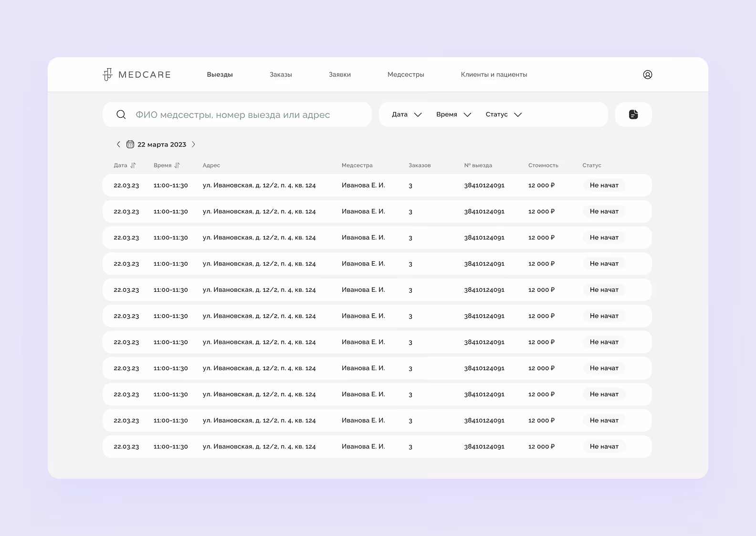Click 11:00-11:30 time in last row
Image resolution: width=756 pixels, height=536 pixels.
170,447
